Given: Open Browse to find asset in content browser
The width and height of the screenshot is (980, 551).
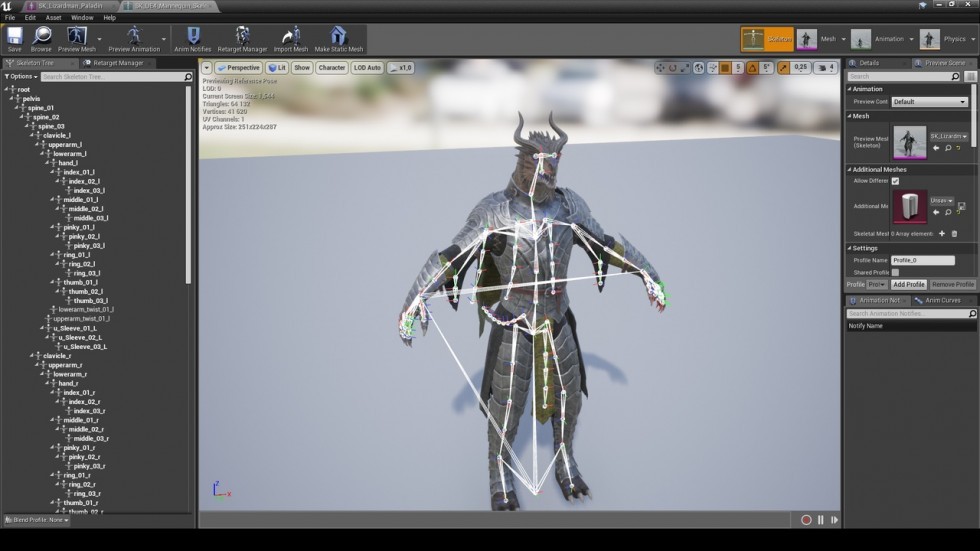Looking at the screenshot, I should pyautogui.click(x=41, y=39).
